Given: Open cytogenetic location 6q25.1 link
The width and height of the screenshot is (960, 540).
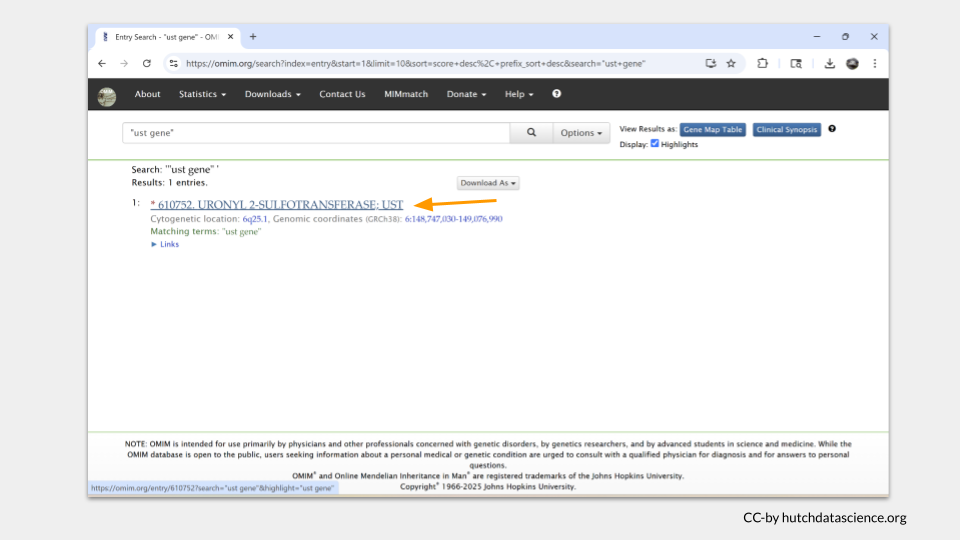Looking at the screenshot, I should (x=255, y=219).
